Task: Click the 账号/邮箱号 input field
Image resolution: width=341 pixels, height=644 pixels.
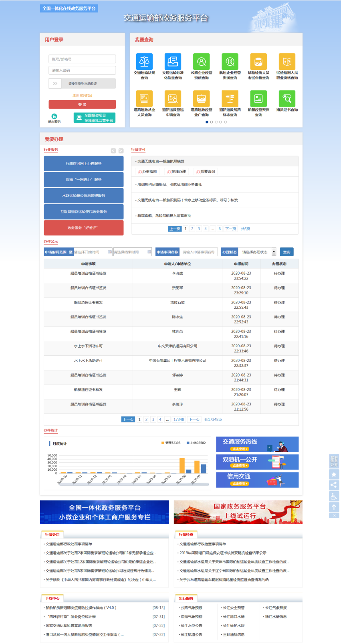Action: click(82, 59)
